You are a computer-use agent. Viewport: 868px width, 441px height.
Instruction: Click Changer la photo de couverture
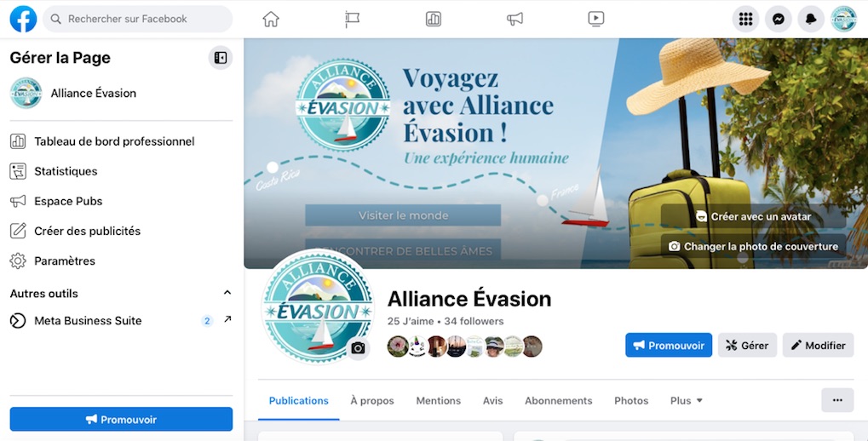click(x=753, y=246)
